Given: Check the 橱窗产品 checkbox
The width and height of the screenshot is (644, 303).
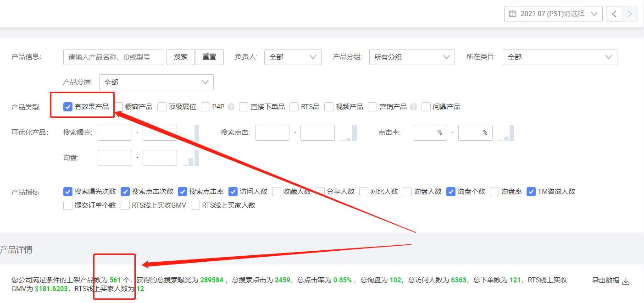Looking at the screenshot, I should 118,107.
